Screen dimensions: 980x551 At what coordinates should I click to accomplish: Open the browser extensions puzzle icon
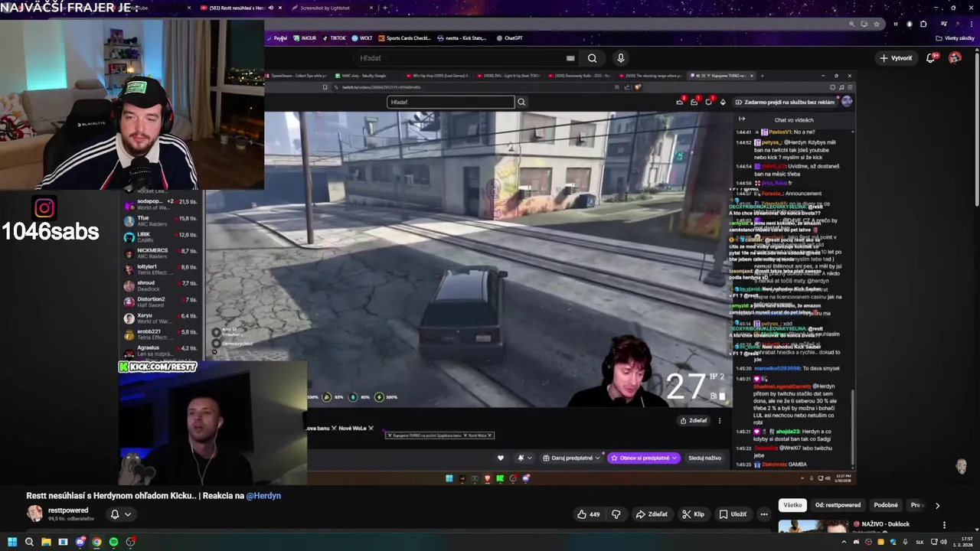coord(923,24)
